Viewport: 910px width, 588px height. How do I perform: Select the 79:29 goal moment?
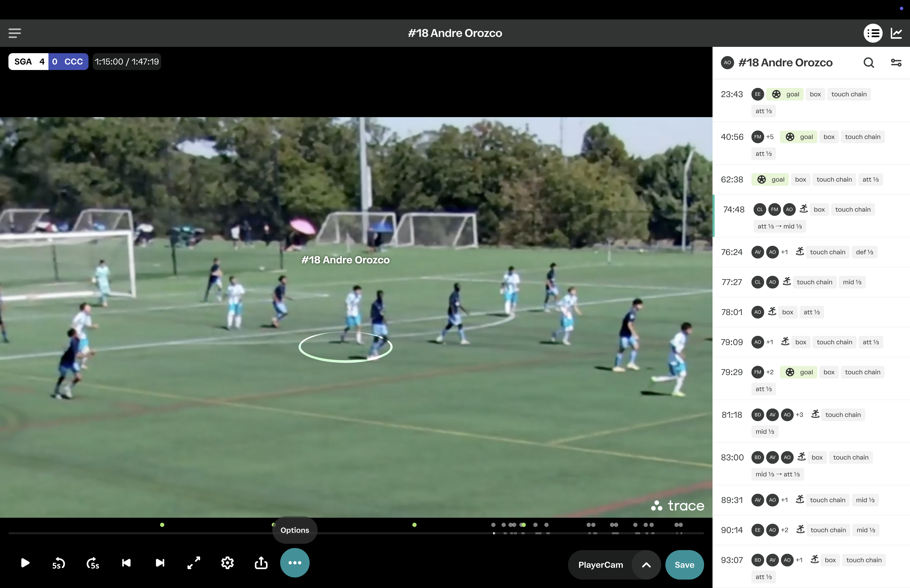pyautogui.click(x=732, y=372)
